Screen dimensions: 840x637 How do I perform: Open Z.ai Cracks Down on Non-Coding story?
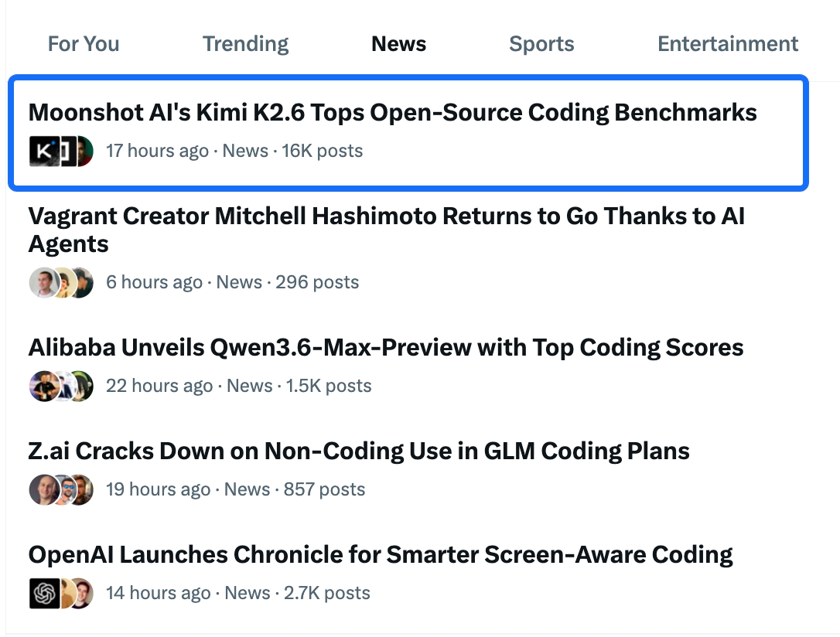(x=358, y=451)
